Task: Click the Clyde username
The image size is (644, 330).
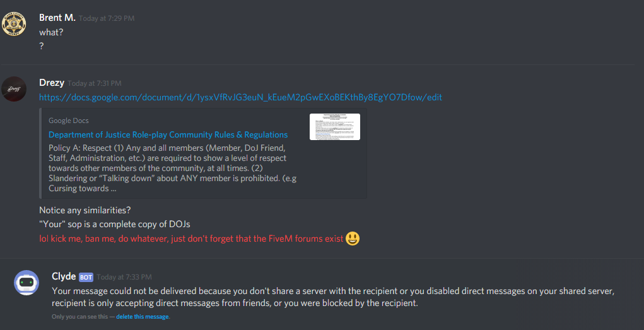Action: click(x=64, y=276)
